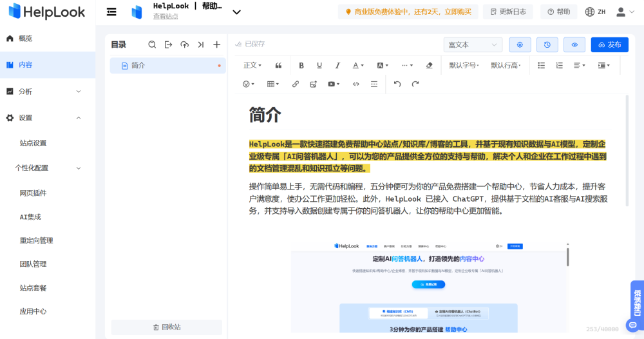
Task: Open the insert video dropdown
Action: pos(334,84)
